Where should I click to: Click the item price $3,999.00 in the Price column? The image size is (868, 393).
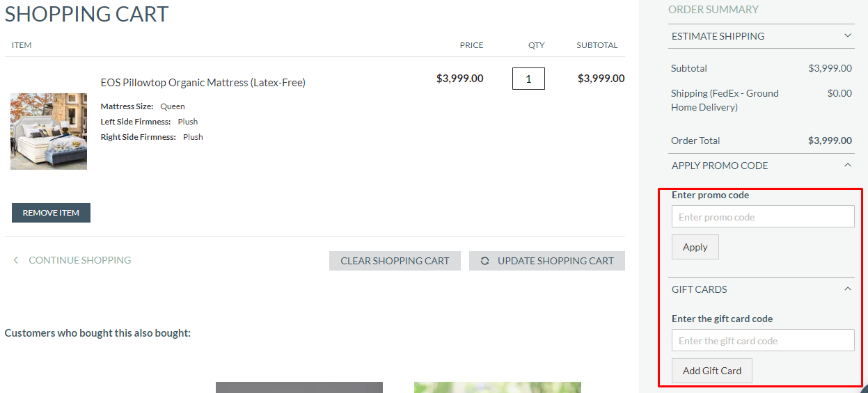coord(459,79)
